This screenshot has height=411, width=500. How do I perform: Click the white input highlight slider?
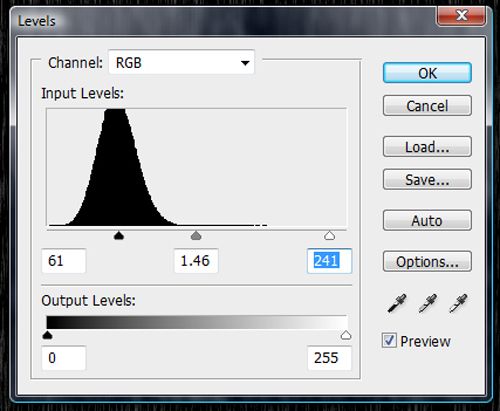(329, 236)
